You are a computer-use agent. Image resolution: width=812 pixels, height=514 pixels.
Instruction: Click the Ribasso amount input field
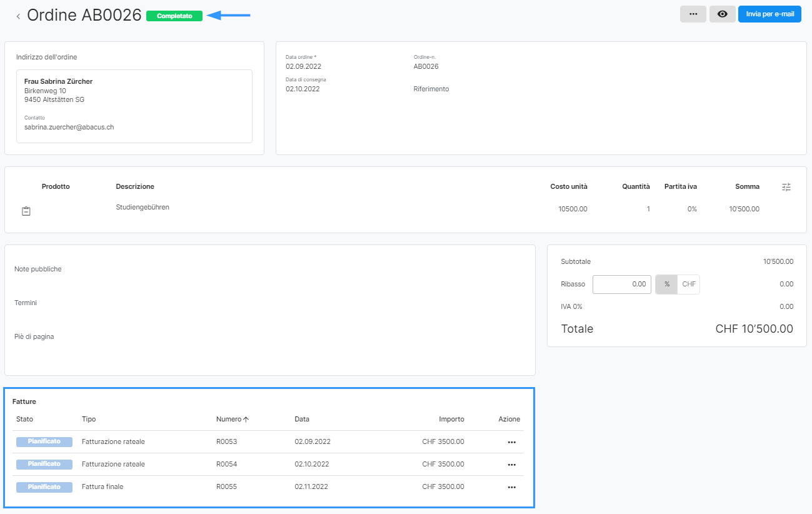[621, 285]
